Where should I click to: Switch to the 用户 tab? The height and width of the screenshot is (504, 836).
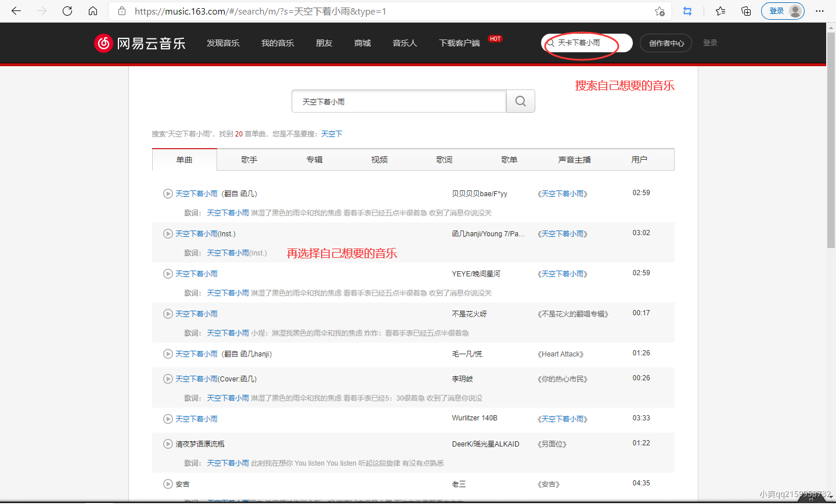(x=640, y=160)
